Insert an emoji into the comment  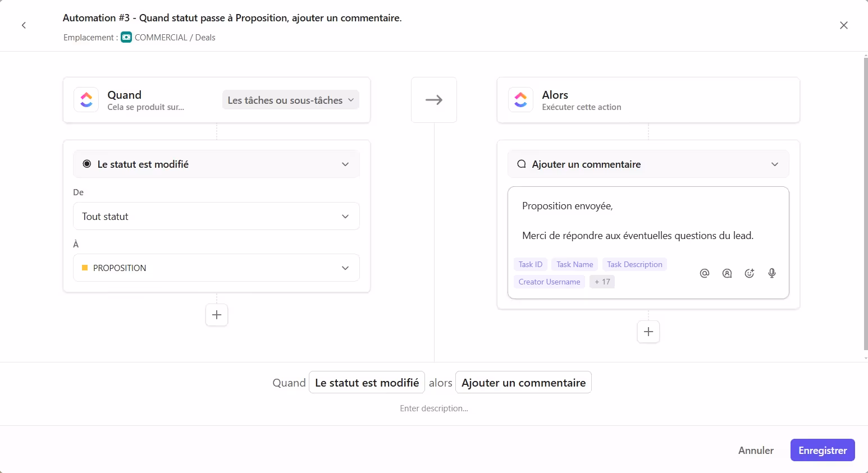750,273
